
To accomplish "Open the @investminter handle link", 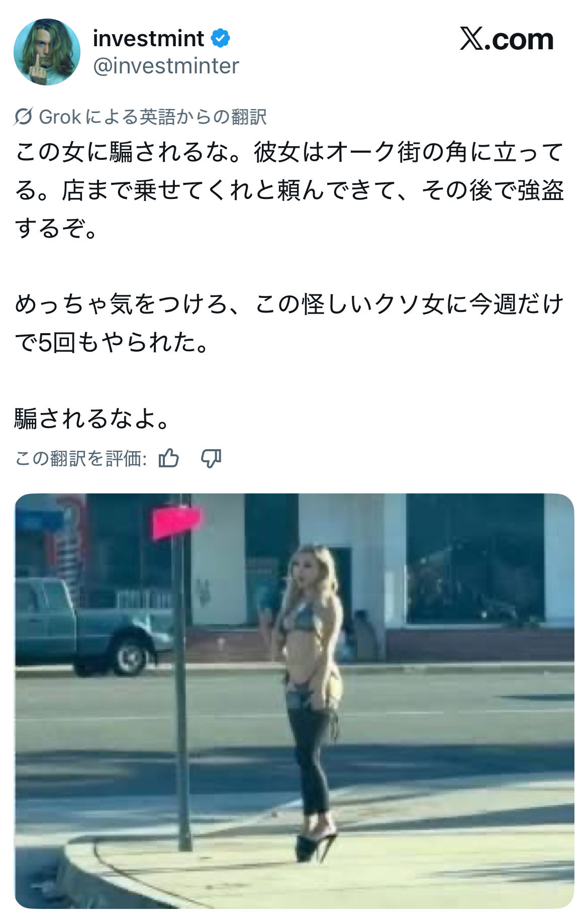I will coord(166,66).
